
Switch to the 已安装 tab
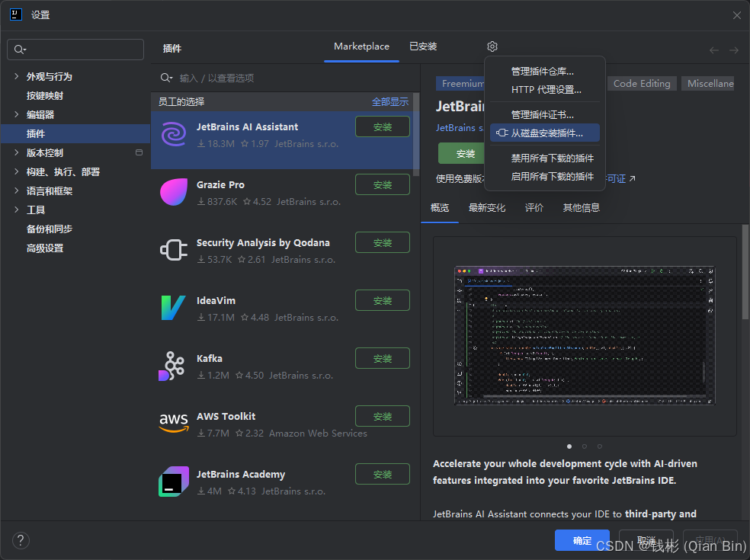(423, 46)
